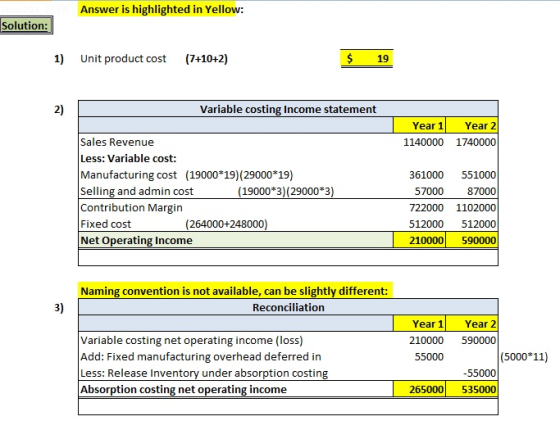Click Year 1 header in income statement
This screenshot has height=430, width=560.
point(420,126)
